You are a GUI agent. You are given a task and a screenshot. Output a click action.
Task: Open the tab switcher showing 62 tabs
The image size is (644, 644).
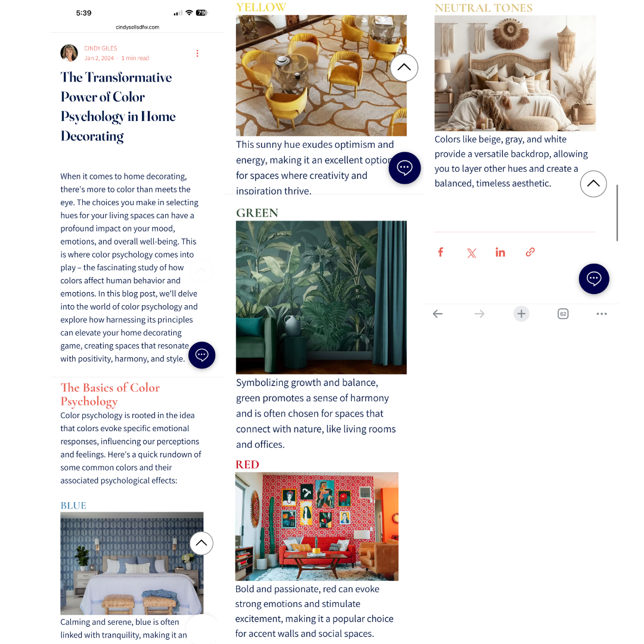point(563,314)
